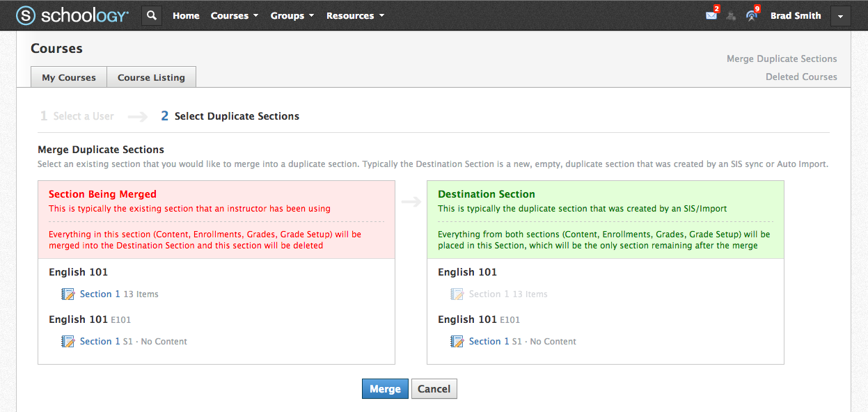868x412 pixels.
Task: Switch to the Course Listing tab
Action: [x=151, y=77]
